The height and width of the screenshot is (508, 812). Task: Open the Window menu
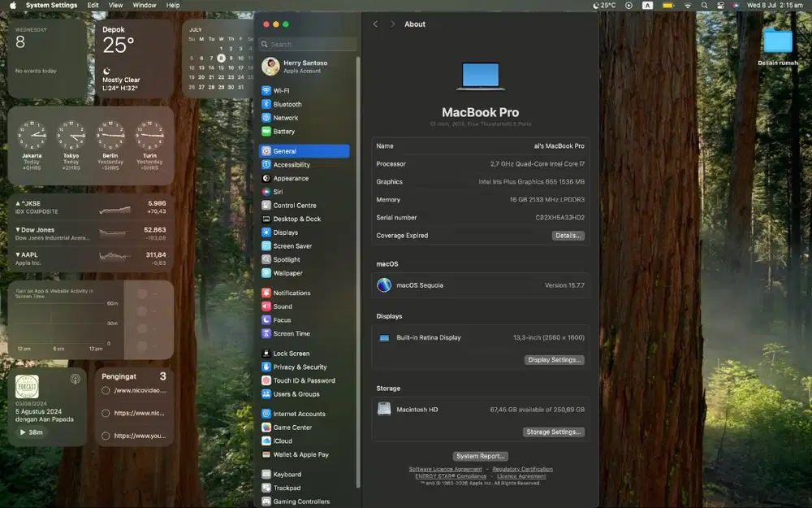point(145,5)
